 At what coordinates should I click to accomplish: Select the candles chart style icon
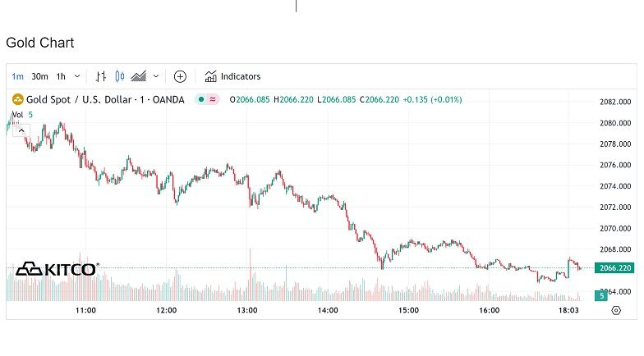120,76
